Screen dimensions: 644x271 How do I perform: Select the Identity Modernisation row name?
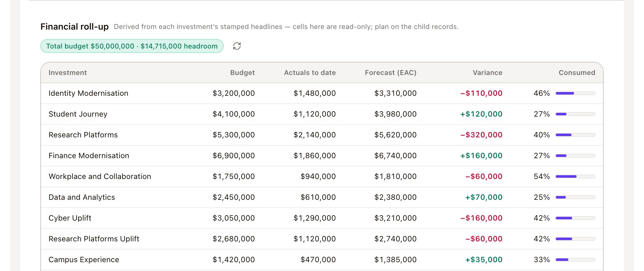pos(89,93)
